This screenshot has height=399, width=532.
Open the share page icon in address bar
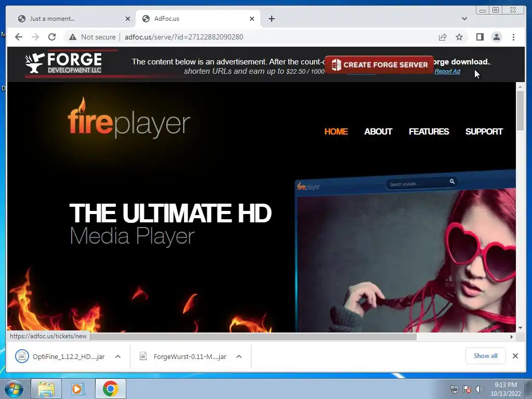click(443, 37)
